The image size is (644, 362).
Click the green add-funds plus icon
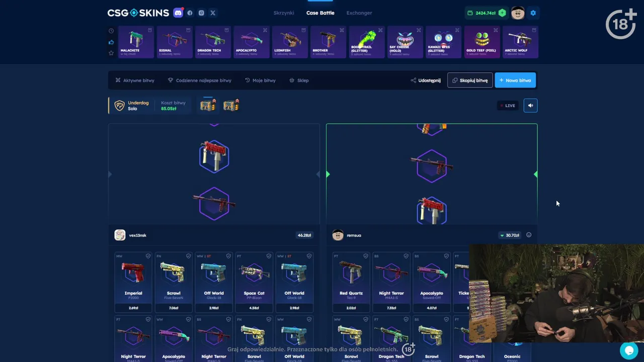coord(502,13)
